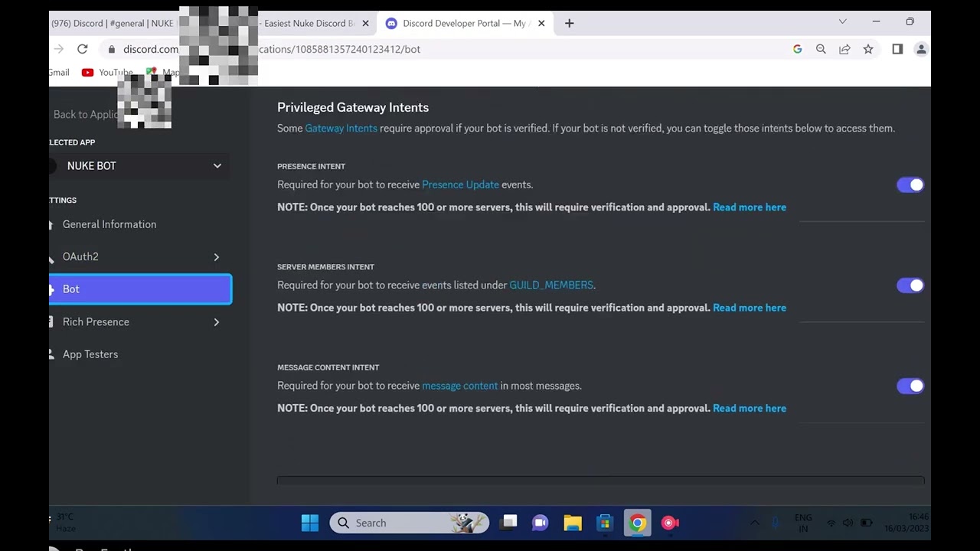Share this page icon
Screen dimensions: 980x551
point(844,49)
